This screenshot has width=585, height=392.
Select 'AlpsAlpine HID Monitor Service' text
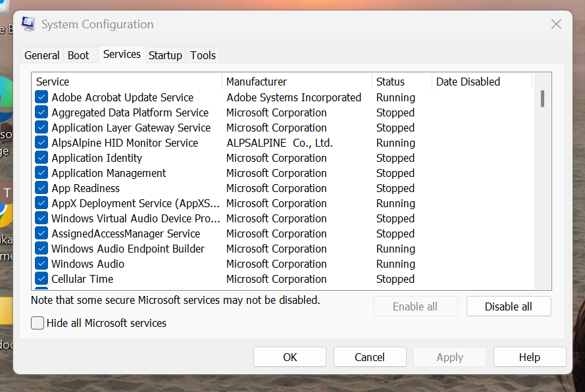tap(124, 143)
